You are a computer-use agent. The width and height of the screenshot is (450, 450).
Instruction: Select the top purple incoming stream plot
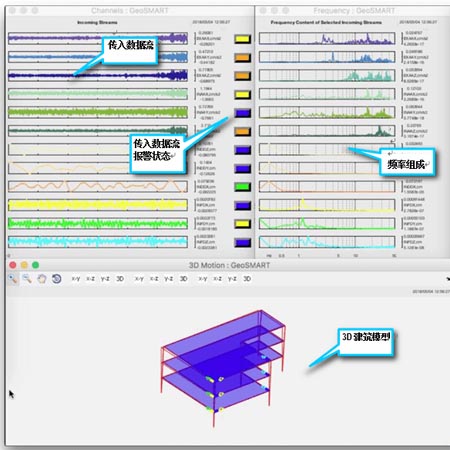pos(98,38)
